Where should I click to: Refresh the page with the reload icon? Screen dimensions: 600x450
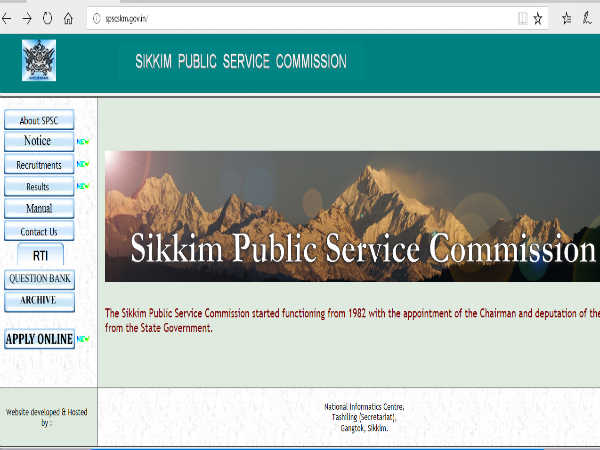47,17
